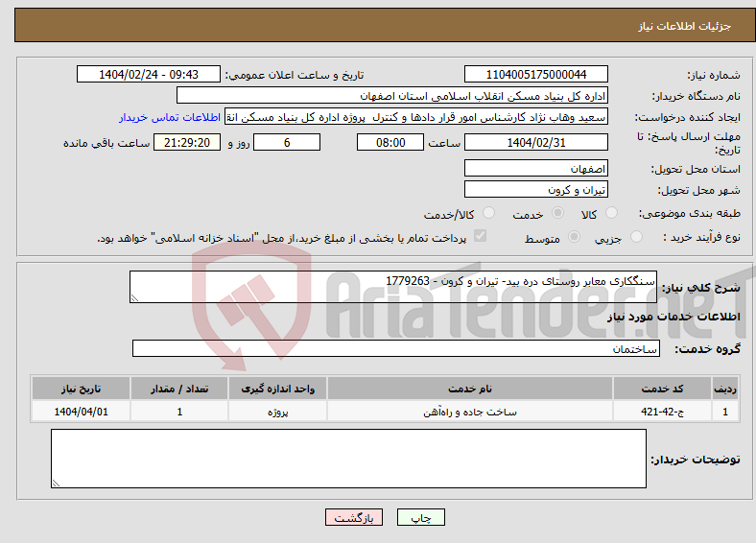This screenshot has width=756, height=543.
Task: Click the بازگشت (back) button
Action: tap(354, 517)
